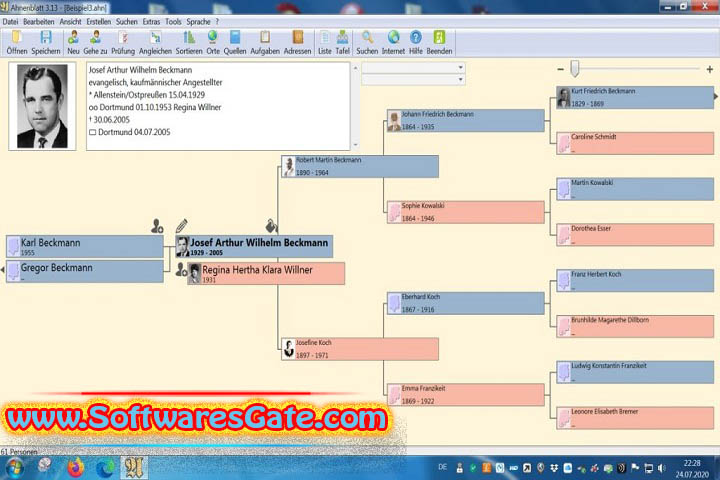The height and width of the screenshot is (480, 720).
Task: Select Martin Kowalski box
Action: pyautogui.click(x=635, y=189)
